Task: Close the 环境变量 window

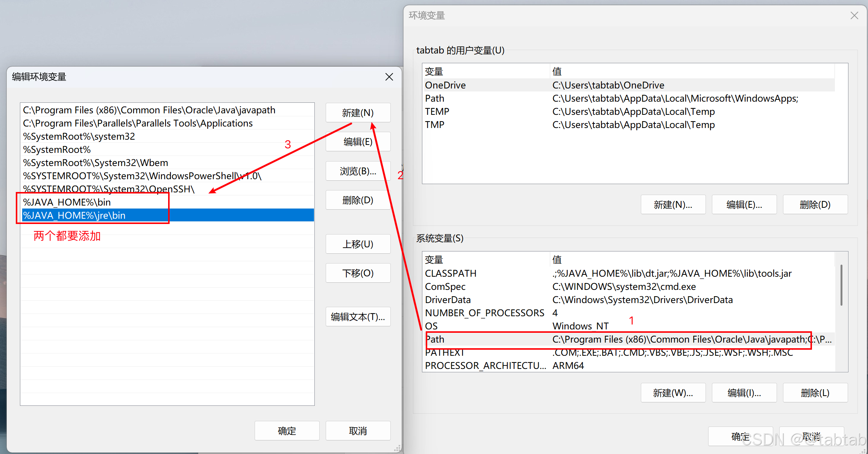Action: click(x=854, y=15)
